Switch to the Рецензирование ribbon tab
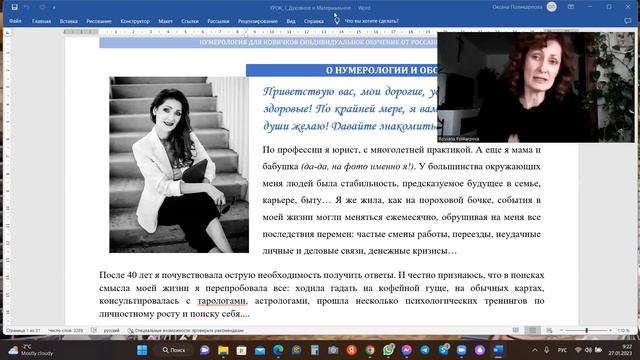640x360 pixels. pyautogui.click(x=258, y=21)
